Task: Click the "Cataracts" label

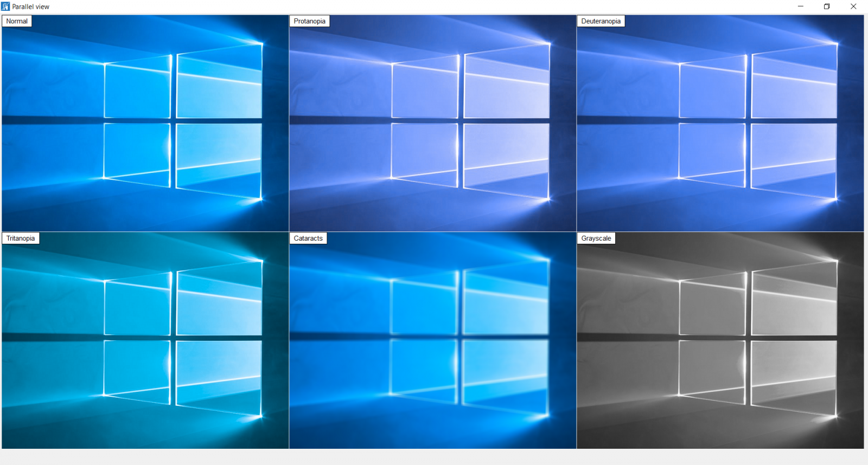Action: [308, 238]
